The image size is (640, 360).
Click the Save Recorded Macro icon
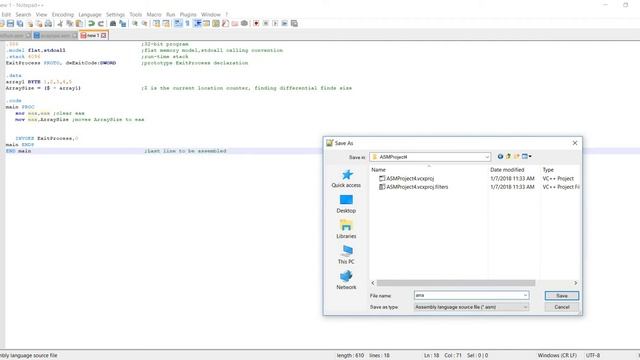294,24
